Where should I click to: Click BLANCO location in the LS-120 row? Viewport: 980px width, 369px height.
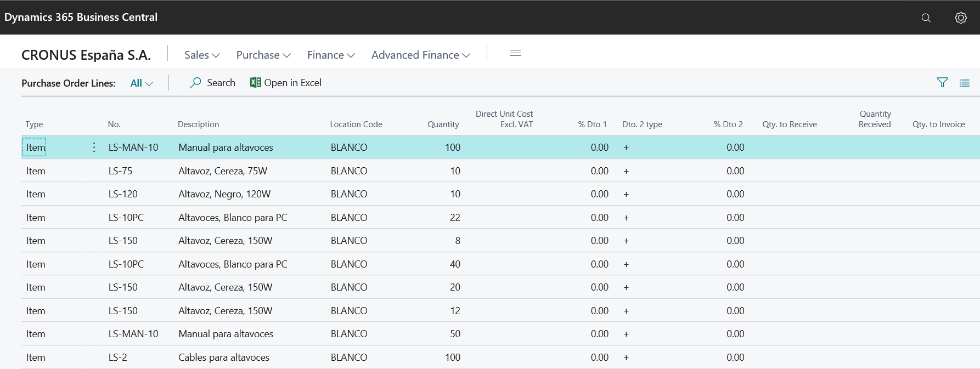[349, 194]
